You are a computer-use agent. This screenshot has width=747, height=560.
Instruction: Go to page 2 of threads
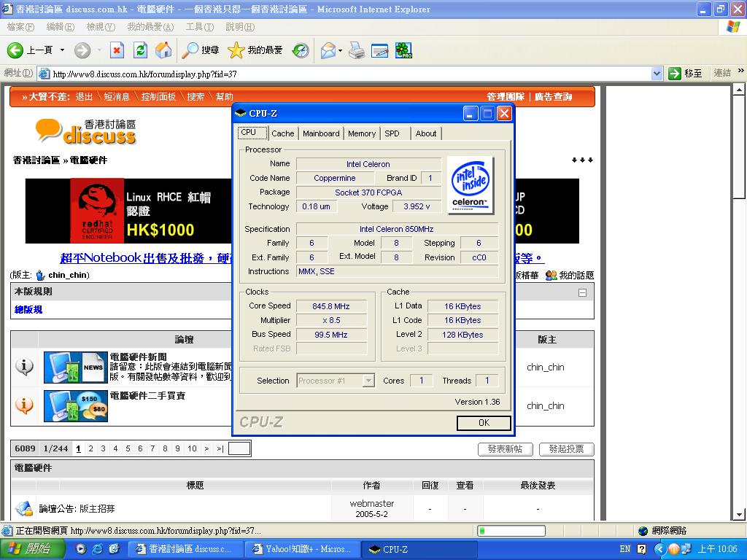point(90,448)
